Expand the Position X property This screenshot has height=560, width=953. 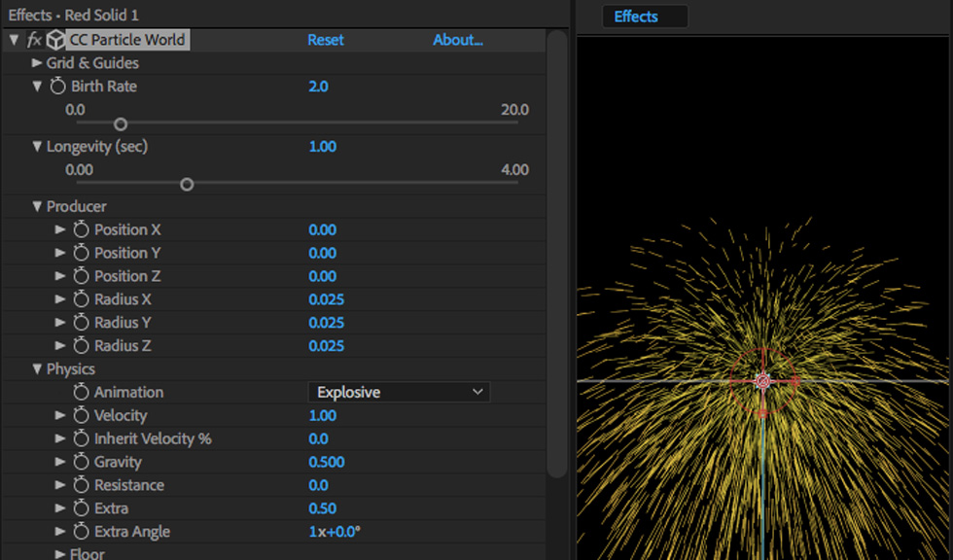(x=59, y=229)
